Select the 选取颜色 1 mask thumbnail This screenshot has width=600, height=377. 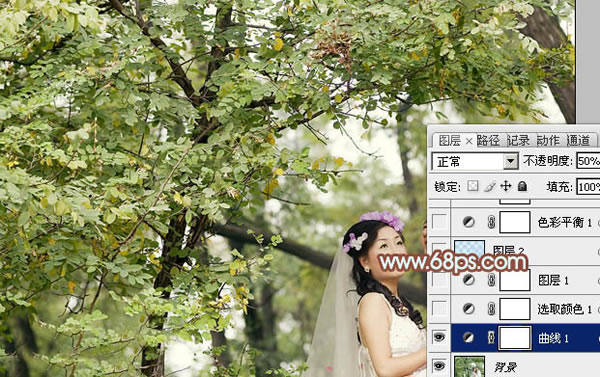coord(515,309)
